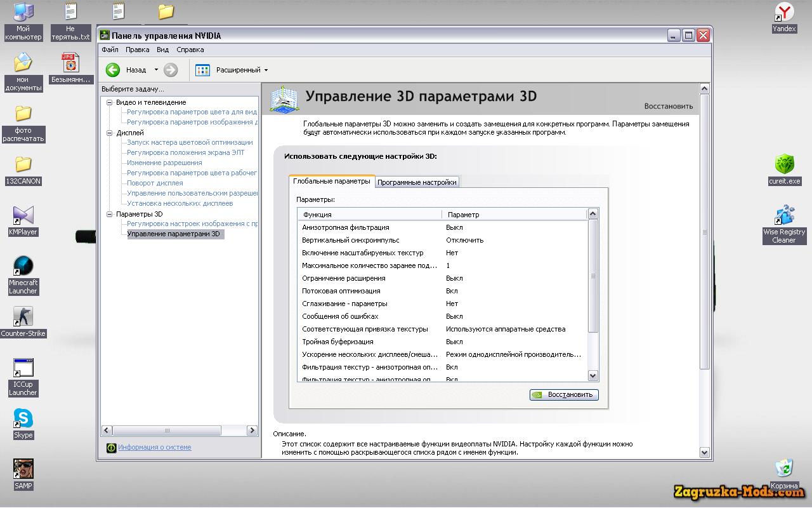Select the Соответствующая привязка текстуры row
The image size is (812, 508).
[442, 329]
